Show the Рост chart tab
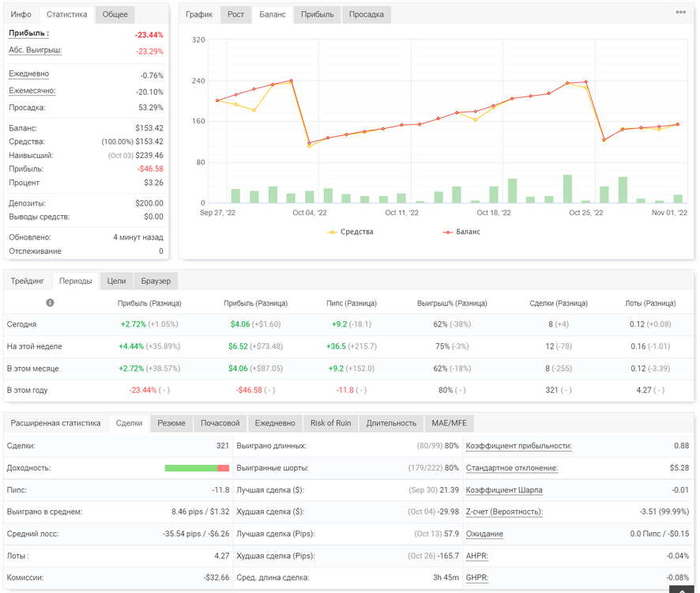 235,14
